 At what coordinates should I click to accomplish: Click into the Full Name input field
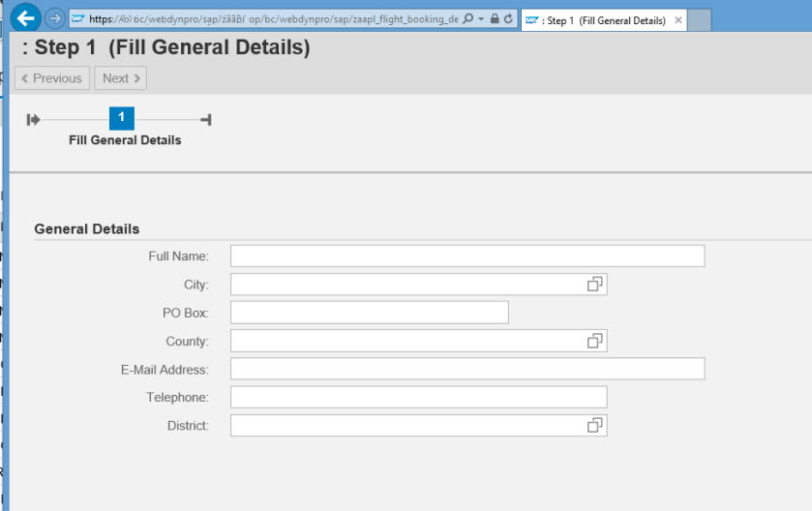[x=467, y=256]
